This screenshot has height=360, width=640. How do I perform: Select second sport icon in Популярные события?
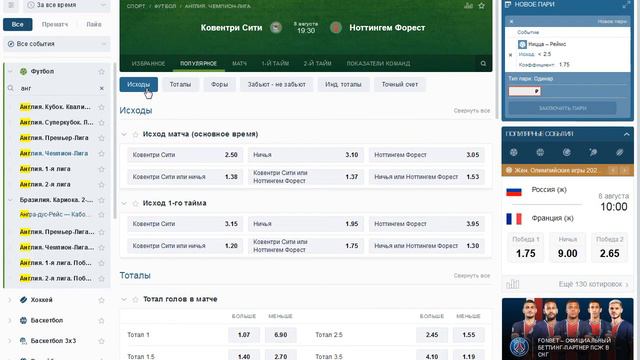[x=540, y=152]
